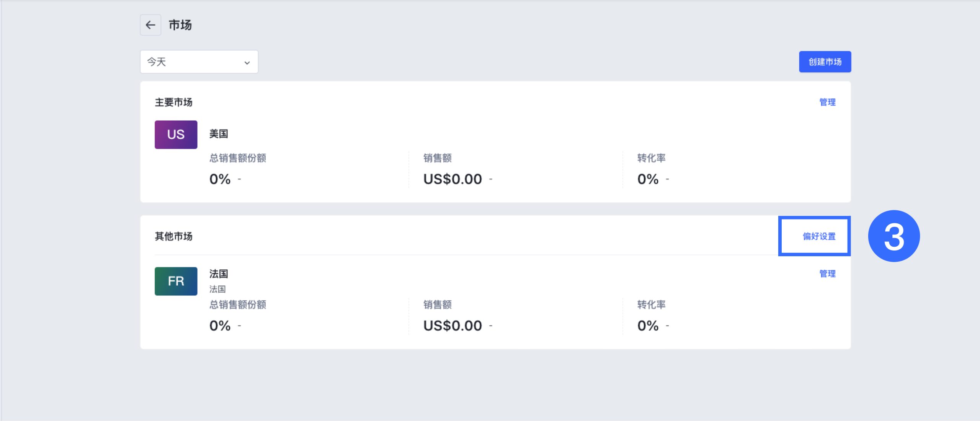Click the green FR market badge
980x421 pixels.
click(176, 281)
